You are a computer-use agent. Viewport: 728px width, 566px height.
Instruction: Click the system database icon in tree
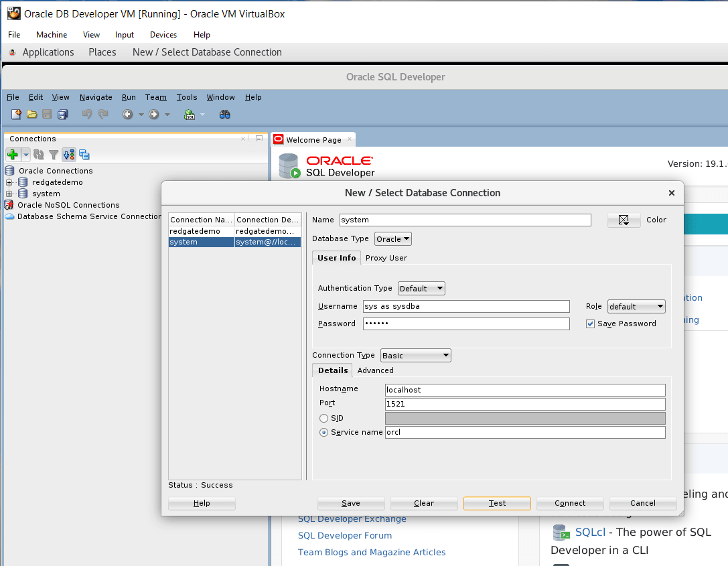pyautogui.click(x=23, y=194)
